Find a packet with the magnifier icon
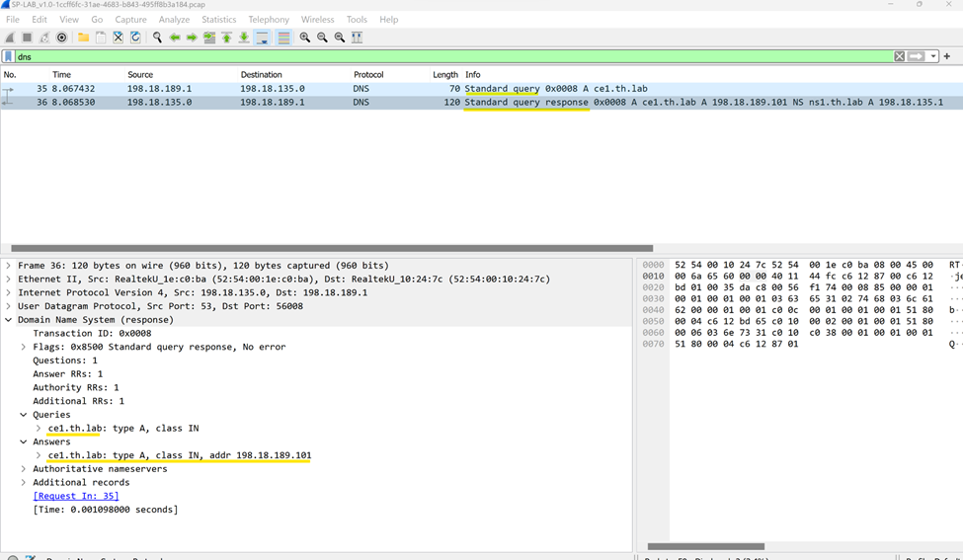The width and height of the screenshot is (963, 560). [157, 38]
